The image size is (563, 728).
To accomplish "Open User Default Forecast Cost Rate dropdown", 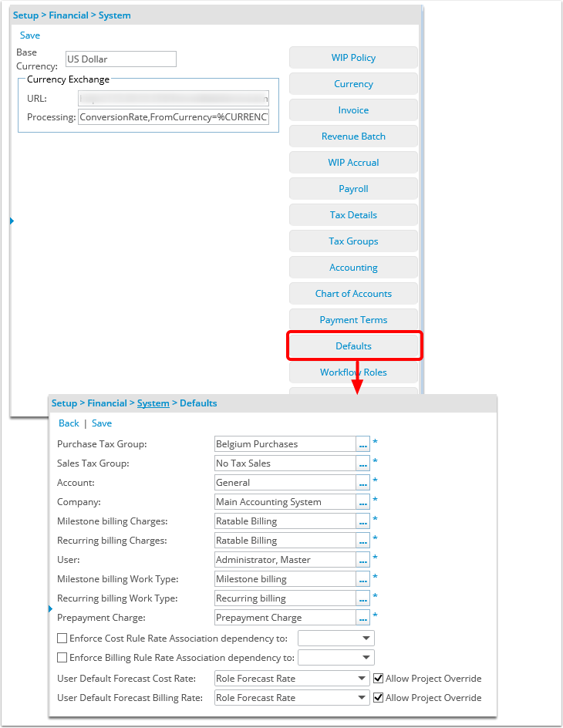I will [292, 679].
